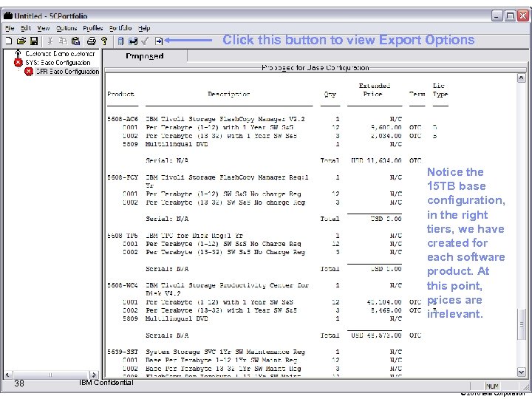Click the 'USD 11,634.00' total price
Screen dimensions: 532x399
pos(376,160)
